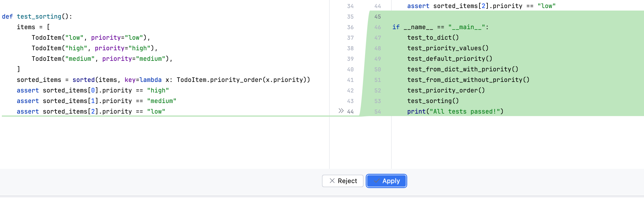644x198 pixels.
Task: Click the 'sorted_items = sorted(items, ...)' line
Action: coord(163,80)
